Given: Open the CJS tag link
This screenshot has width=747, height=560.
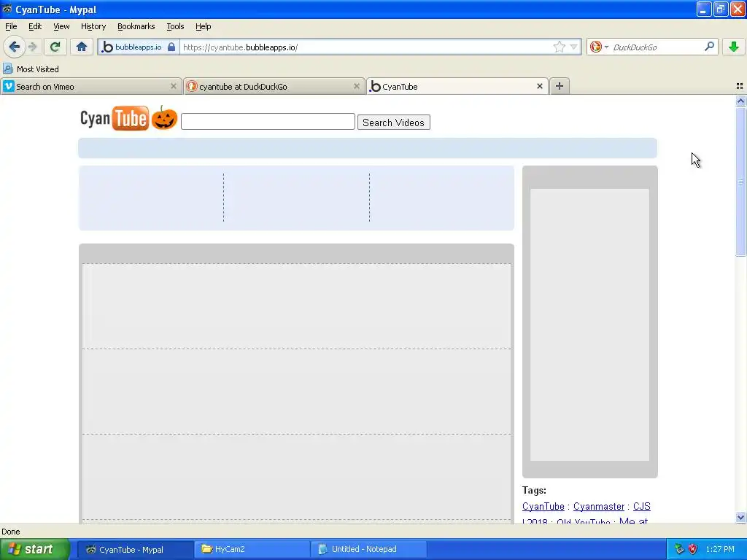Looking at the screenshot, I should point(641,506).
